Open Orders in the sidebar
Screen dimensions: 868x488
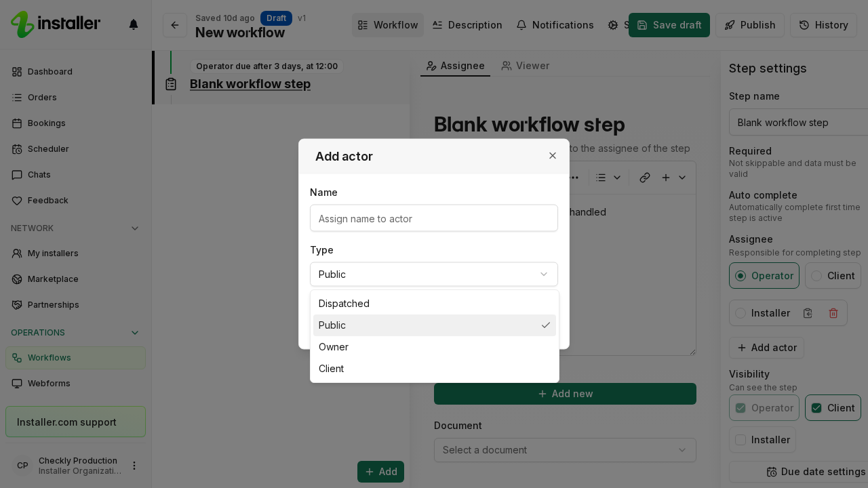click(x=75, y=98)
